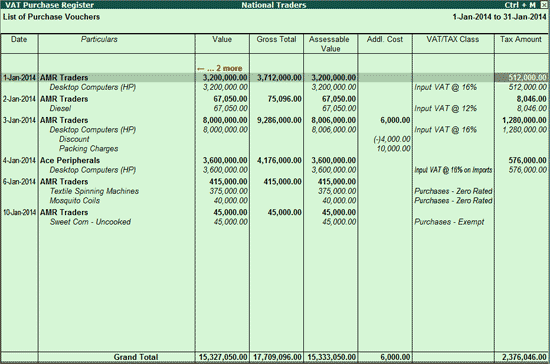Select the 1-Jan-2014 AMR Traders voucher row
Viewport: 550px width, 364px height.
[274, 77]
